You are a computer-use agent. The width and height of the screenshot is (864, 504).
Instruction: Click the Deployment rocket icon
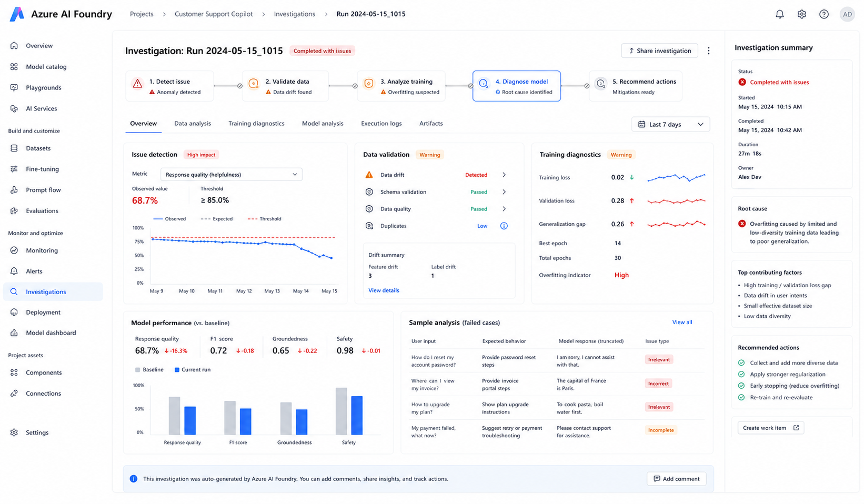tap(14, 313)
